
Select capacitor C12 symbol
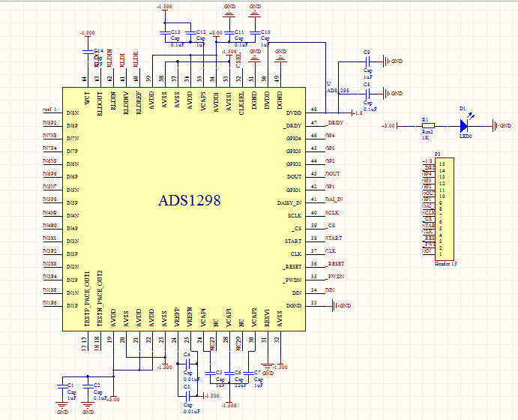(190, 33)
